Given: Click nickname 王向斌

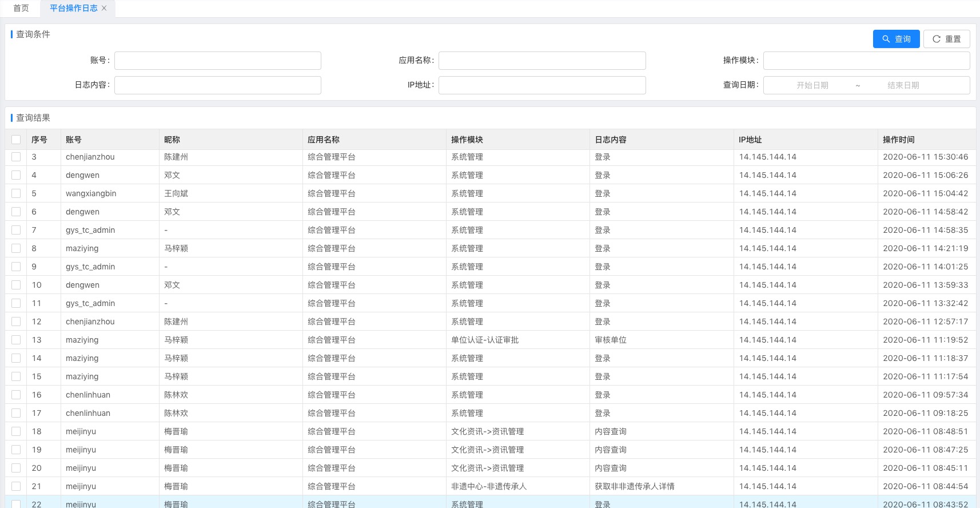Looking at the screenshot, I should point(176,193).
